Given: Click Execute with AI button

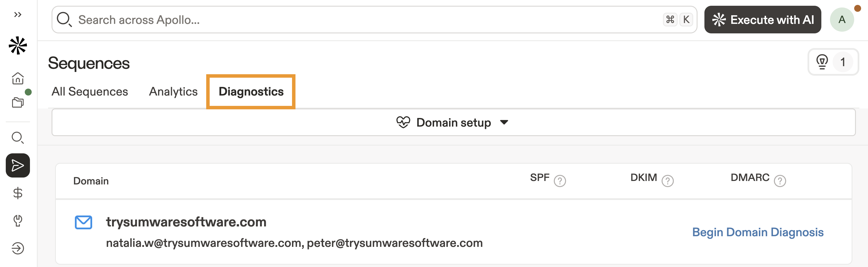Looking at the screenshot, I should click(x=763, y=20).
